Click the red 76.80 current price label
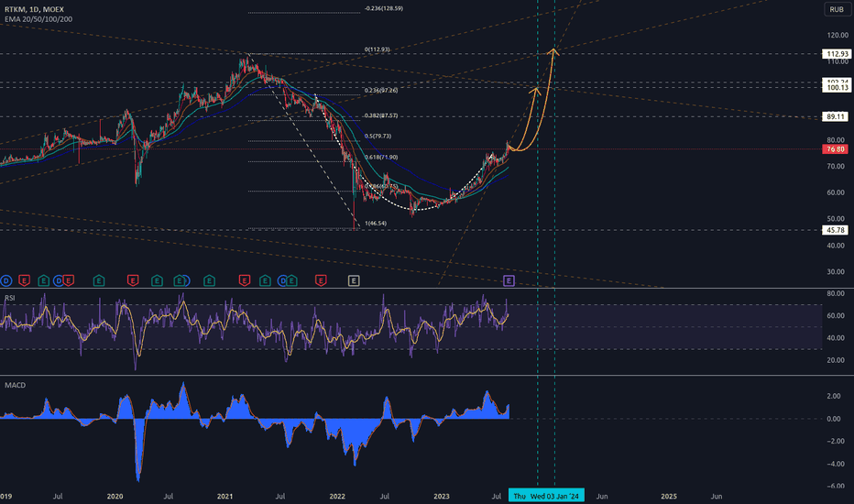Screen dimensions: 854x504 (835, 149)
